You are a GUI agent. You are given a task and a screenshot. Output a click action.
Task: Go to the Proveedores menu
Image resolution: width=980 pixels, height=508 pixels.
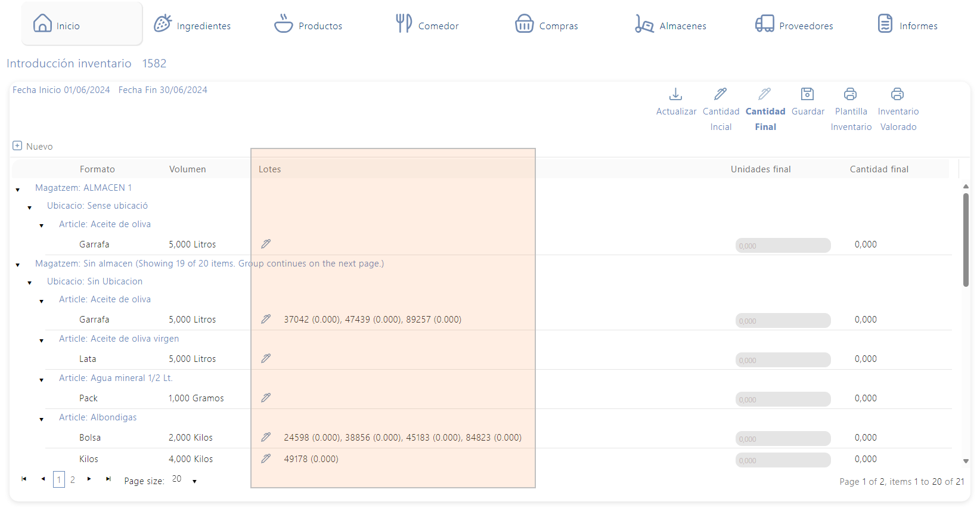click(x=794, y=25)
